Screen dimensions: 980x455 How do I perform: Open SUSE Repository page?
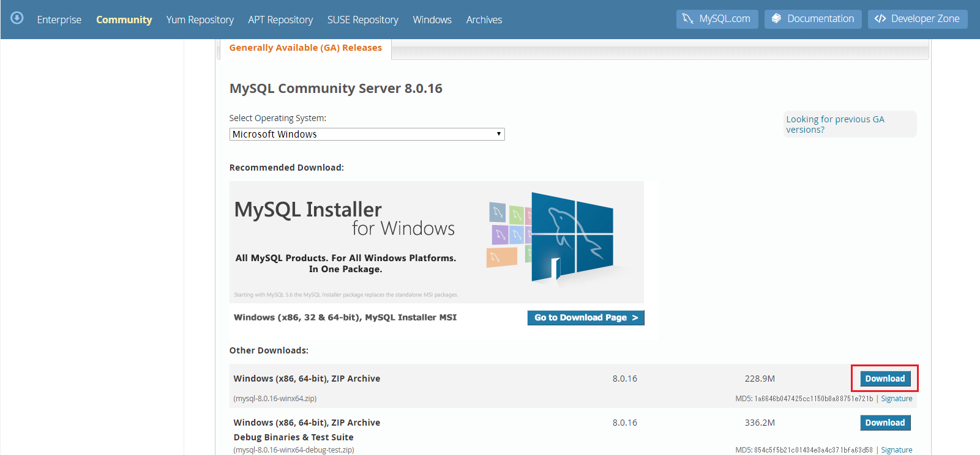[x=362, y=20]
